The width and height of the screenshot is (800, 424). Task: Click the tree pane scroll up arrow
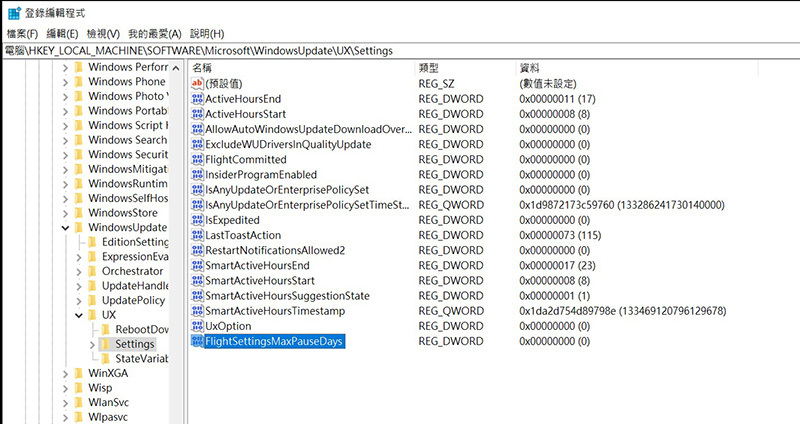click(176, 68)
